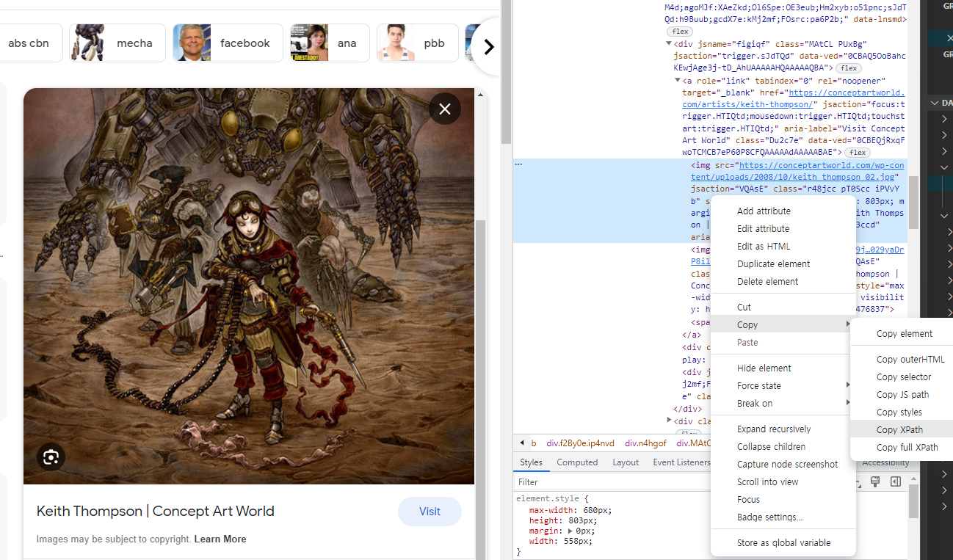953x560 pixels.
Task: Choose Hide element
Action: (x=764, y=368)
